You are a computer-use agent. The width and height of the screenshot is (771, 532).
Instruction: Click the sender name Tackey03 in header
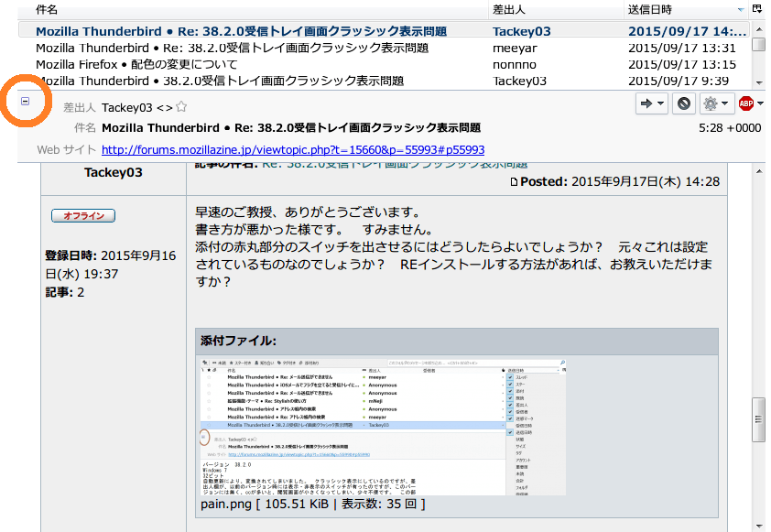[x=126, y=107]
